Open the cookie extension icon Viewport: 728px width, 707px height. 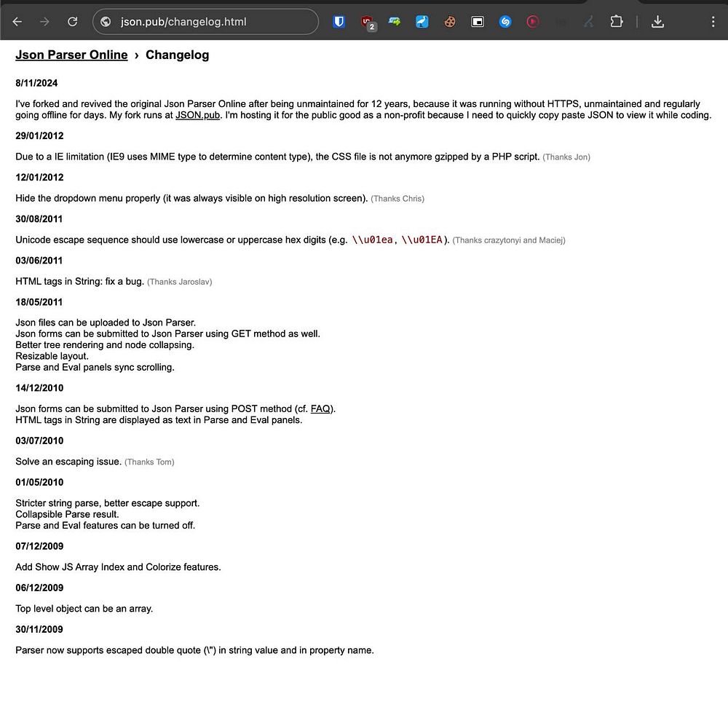pyautogui.click(x=449, y=22)
